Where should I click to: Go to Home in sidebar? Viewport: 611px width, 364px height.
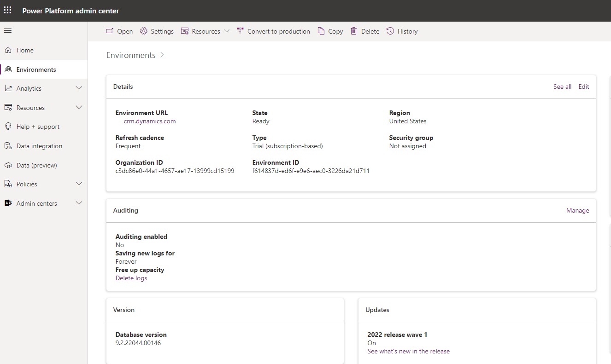click(25, 50)
